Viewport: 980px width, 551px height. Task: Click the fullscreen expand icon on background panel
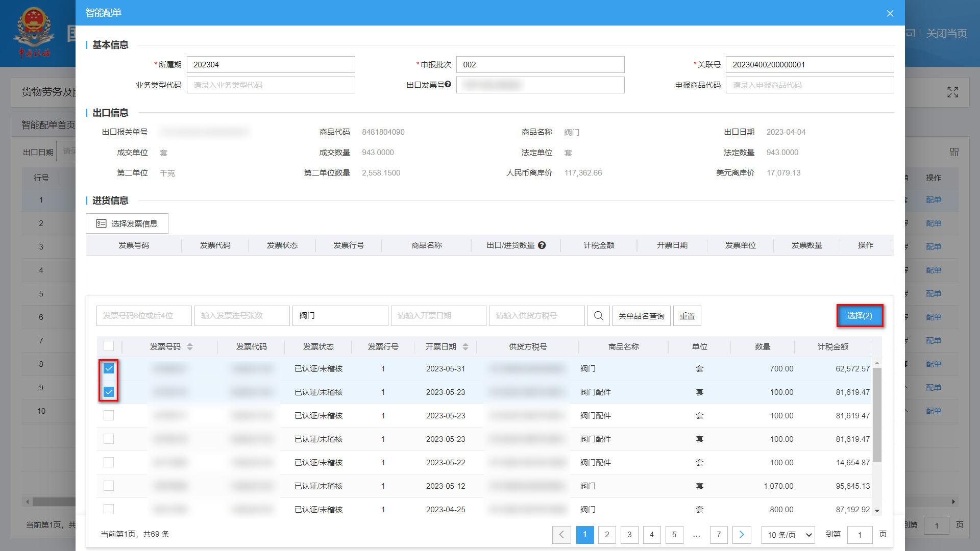coord(952,92)
